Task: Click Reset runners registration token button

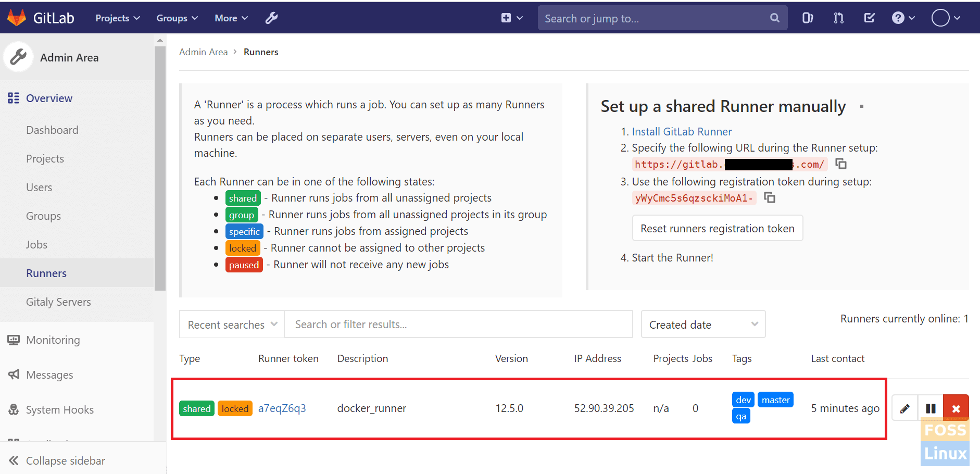Action: pyautogui.click(x=718, y=228)
